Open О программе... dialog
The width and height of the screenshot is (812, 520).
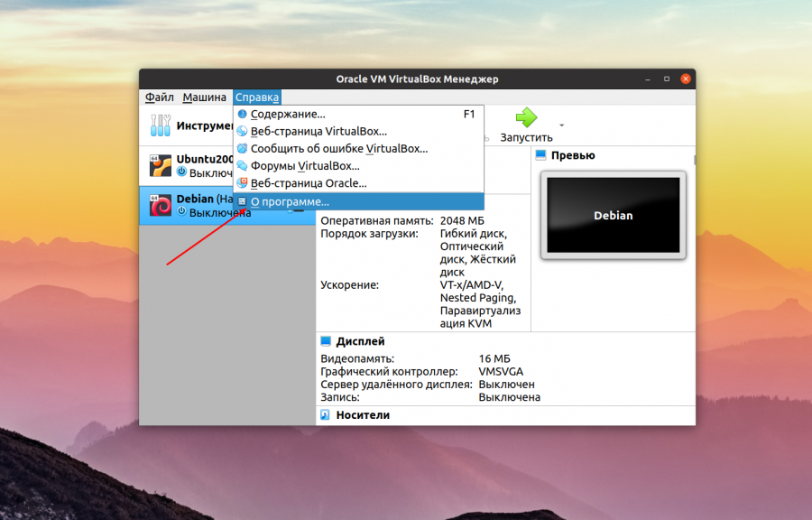coord(358,201)
